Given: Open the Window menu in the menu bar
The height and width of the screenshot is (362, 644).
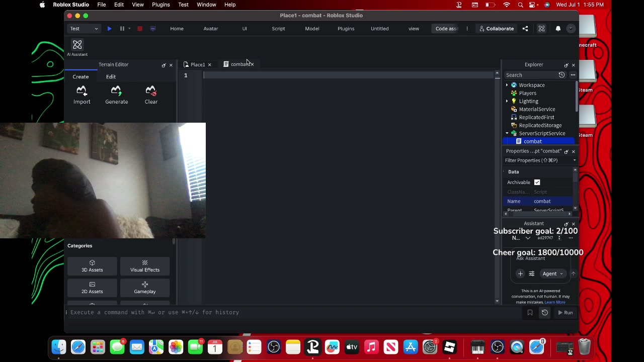Looking at the screenshot, I should coord(206,5).
